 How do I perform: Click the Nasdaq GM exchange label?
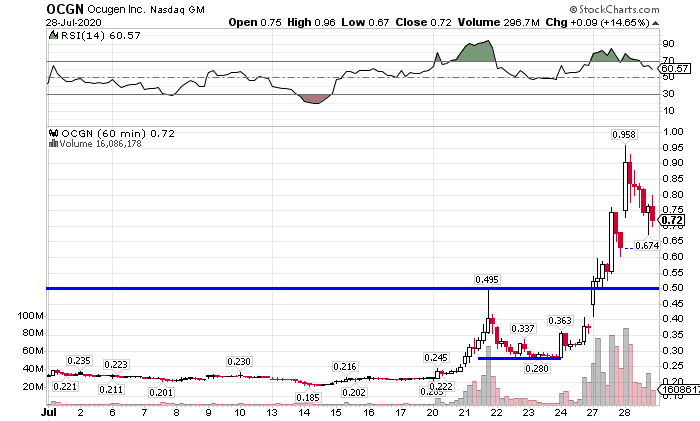[177, 9]
